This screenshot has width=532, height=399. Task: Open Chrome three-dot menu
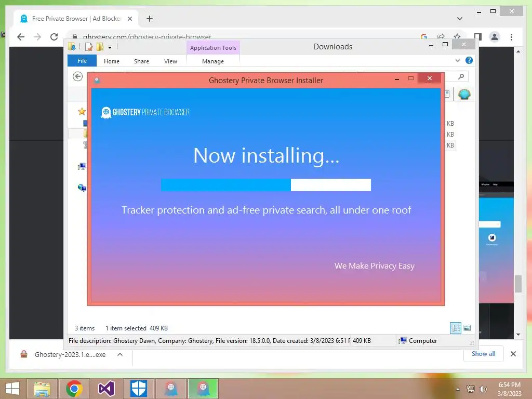[x=511, y=37]
